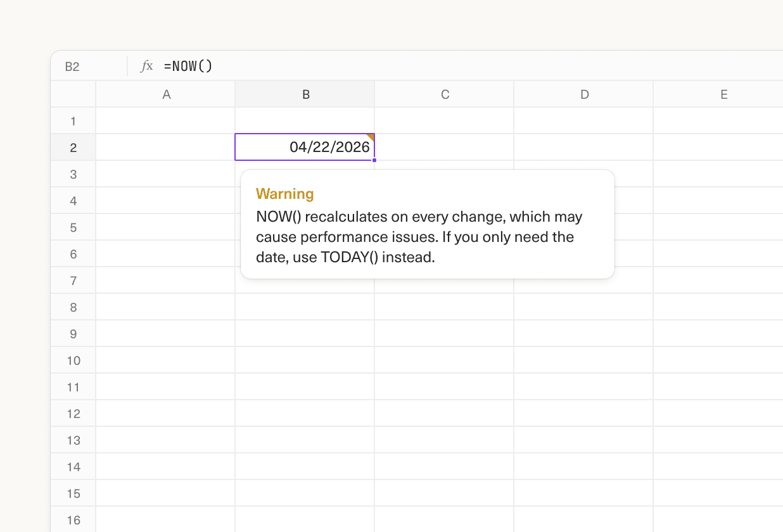Select column B header
This screenshot has width=783, height=532.
point(305,94)
